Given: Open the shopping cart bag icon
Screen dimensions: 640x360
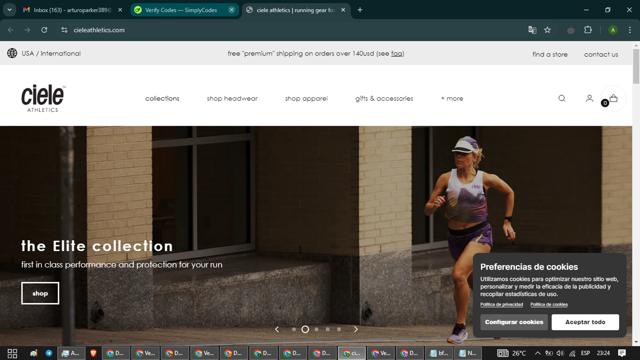Looking at the screenshot, I should click(x=613, y=98).
